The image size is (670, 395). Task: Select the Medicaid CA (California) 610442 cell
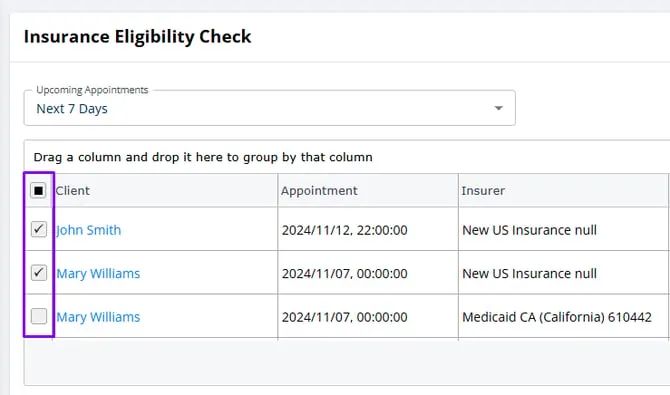click(563, 316)
